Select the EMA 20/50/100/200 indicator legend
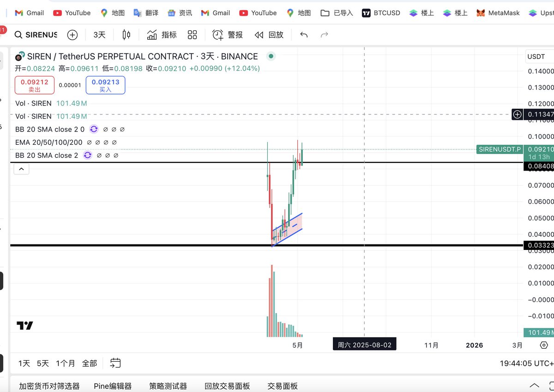 (x=48, y=143)
